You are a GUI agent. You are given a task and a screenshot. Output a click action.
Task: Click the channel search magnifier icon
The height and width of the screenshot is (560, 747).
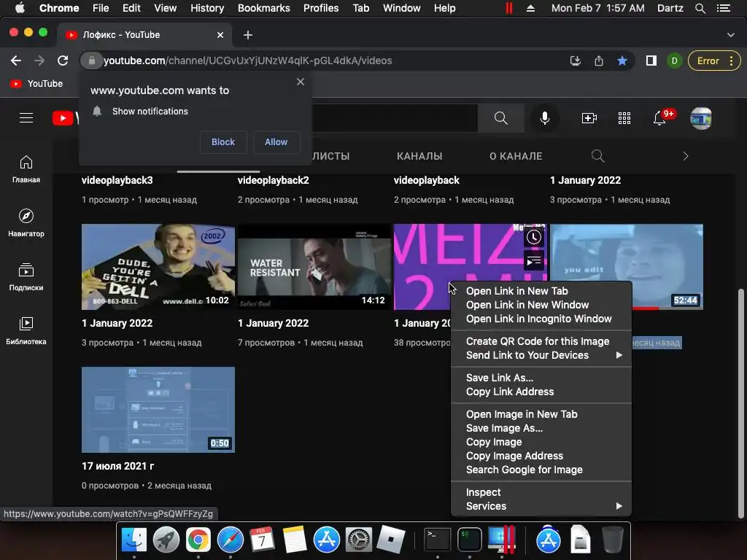click(x=597, y=156)
